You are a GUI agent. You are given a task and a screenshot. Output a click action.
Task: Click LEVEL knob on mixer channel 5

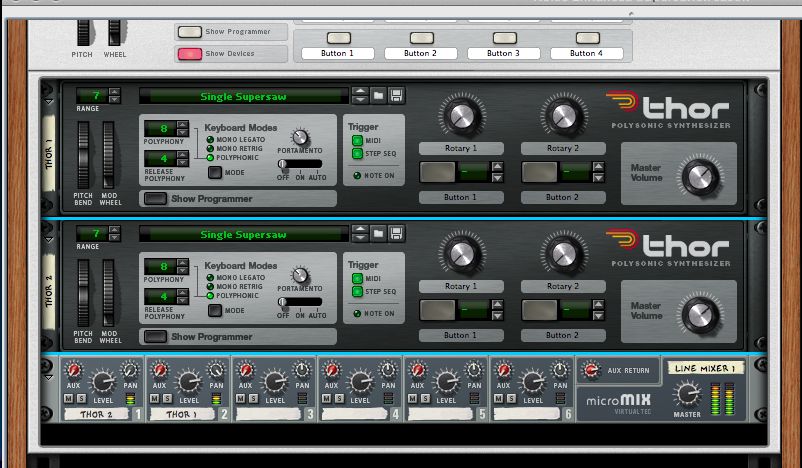click(x=447, y=382)
